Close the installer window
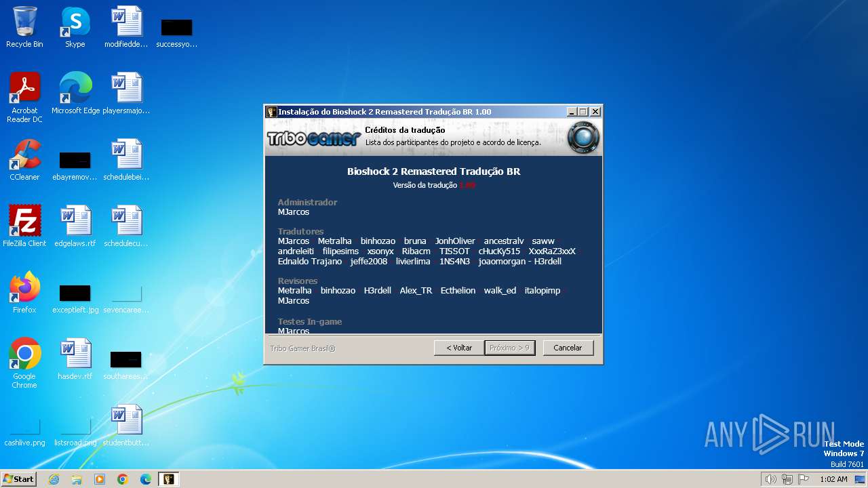Viewport: 868px width, 488px height. (595, 112)
